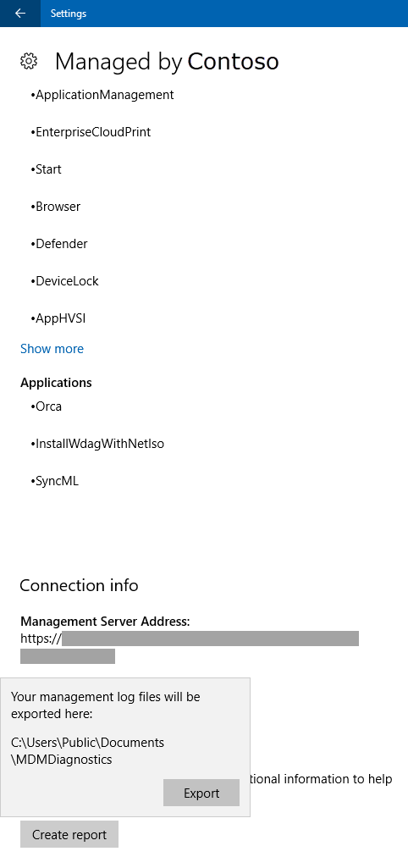This screenshot has width=408, height=868.
Task: Go back using the arrow icon
Action: point(20,14)
